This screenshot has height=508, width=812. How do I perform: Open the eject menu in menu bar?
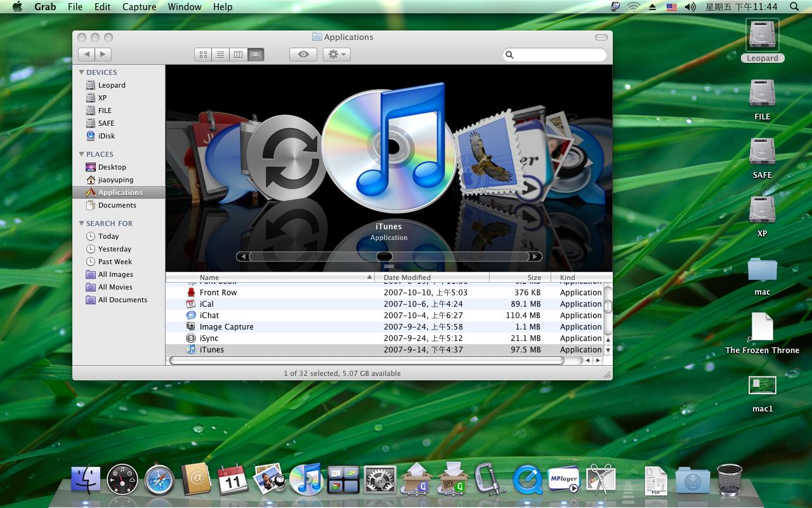click(x=652, y=7)
